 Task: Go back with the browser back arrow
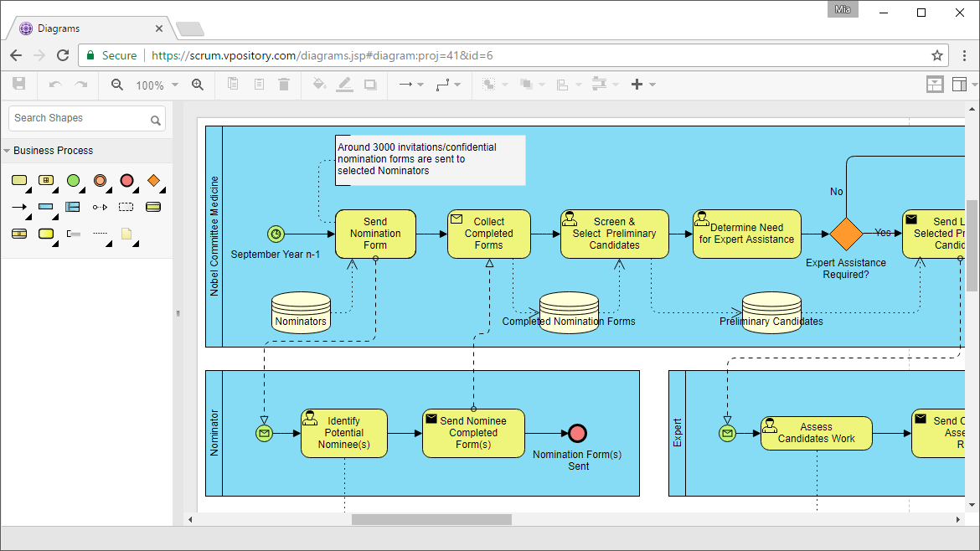(16, 55)
